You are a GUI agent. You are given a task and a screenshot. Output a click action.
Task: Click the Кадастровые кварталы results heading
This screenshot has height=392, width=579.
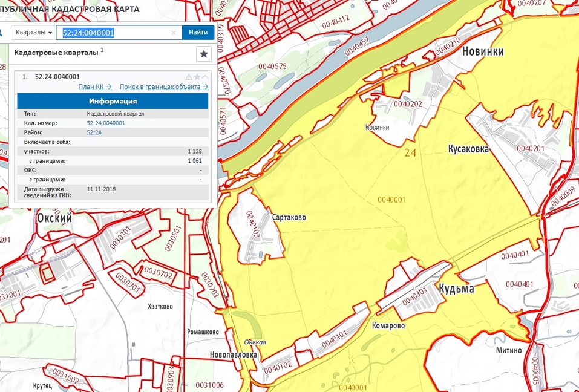click(57, 53)
